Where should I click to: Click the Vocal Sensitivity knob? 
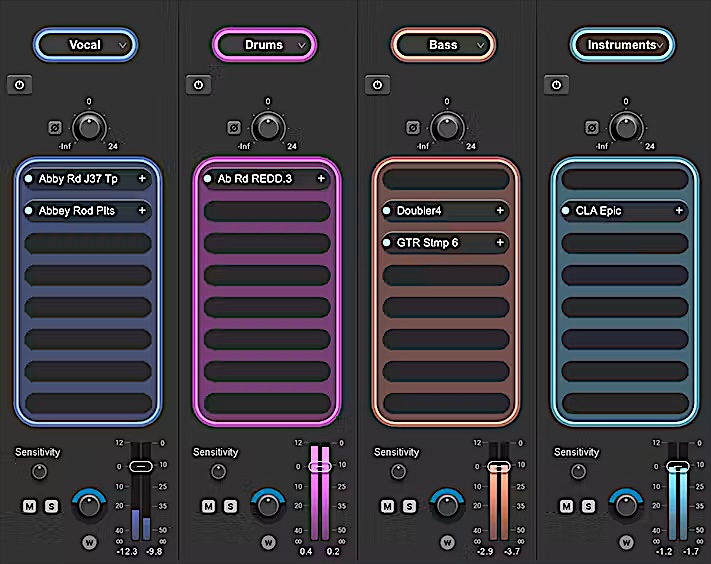coord(39,472)
